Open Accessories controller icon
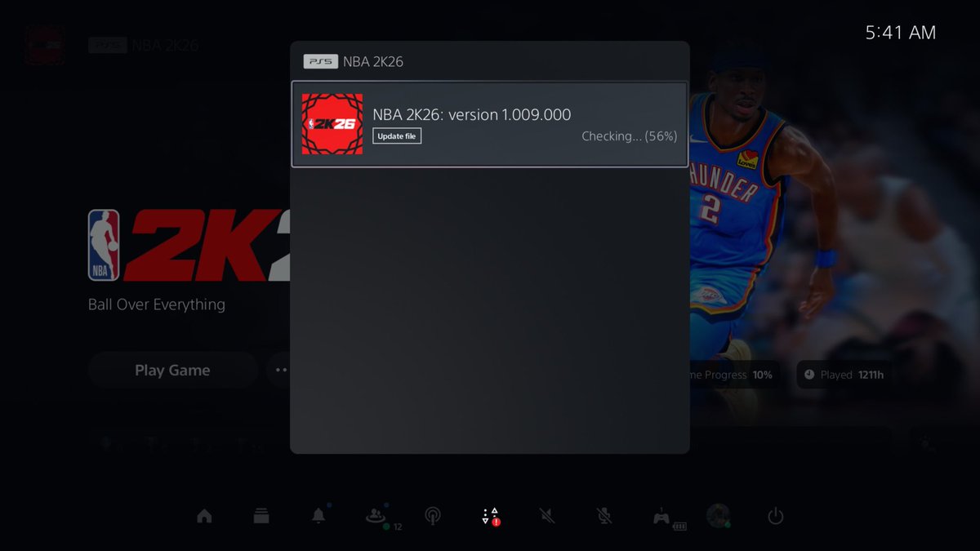 pyautogui.click(x=661, y=517)
